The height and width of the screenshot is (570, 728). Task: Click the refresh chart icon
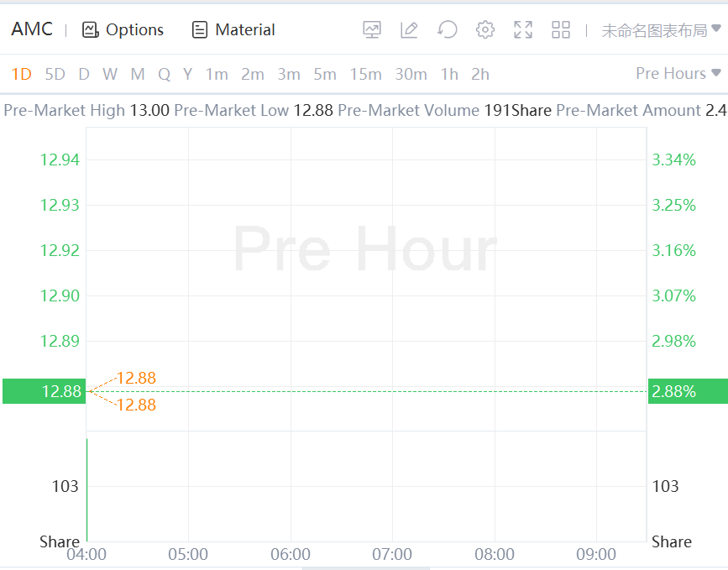[448, 30]
